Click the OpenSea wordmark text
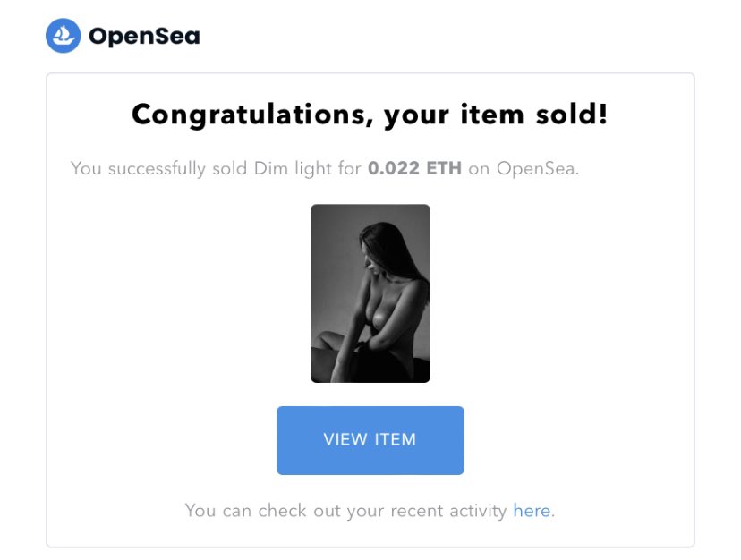This screenshot has height=560, width=741. pos(144,37)
